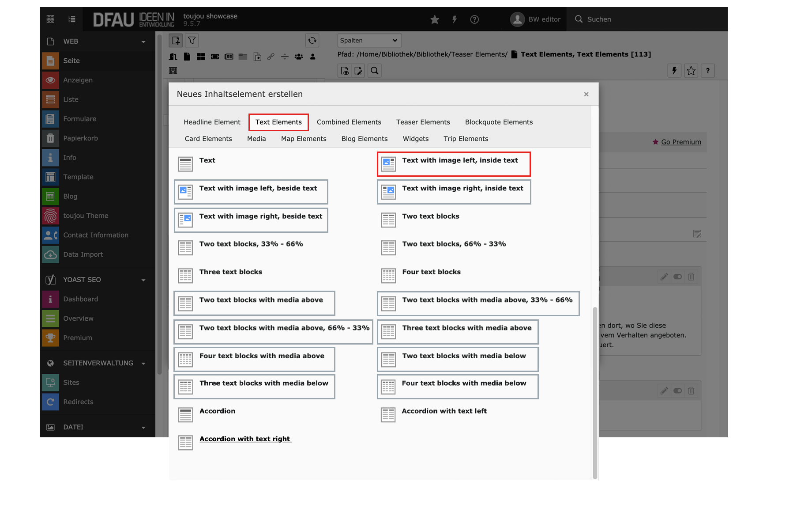Choose the plain Text element
Screen dimensions: 812x508
tap(197, 163)
